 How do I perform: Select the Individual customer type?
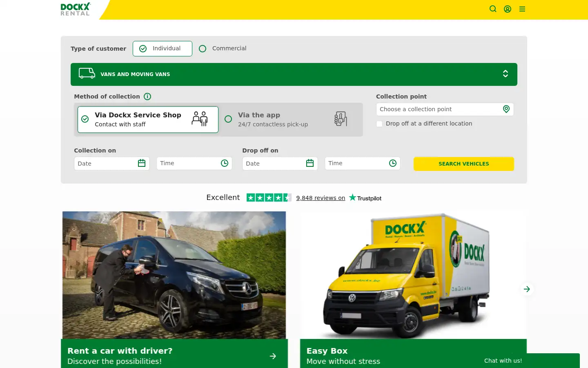pyautogui.click(x=163, y=49)
